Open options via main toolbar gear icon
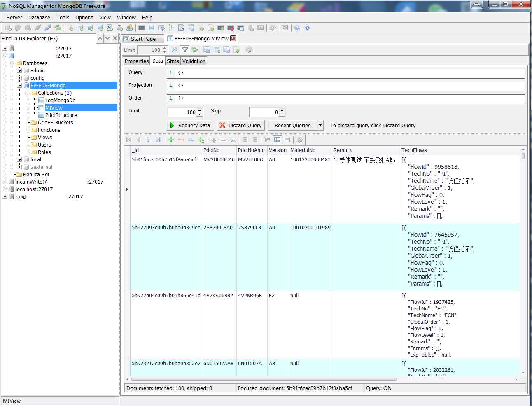 (273, 28)
